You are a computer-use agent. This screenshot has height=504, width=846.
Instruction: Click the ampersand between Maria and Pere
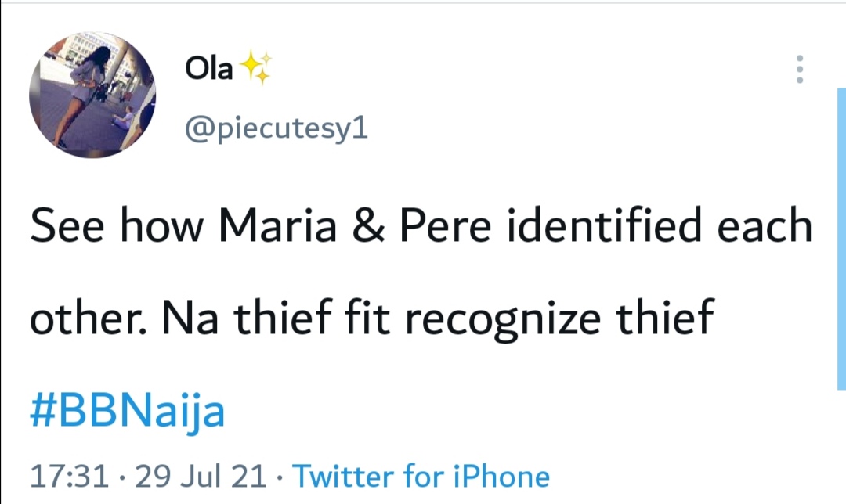pos(367,226)
